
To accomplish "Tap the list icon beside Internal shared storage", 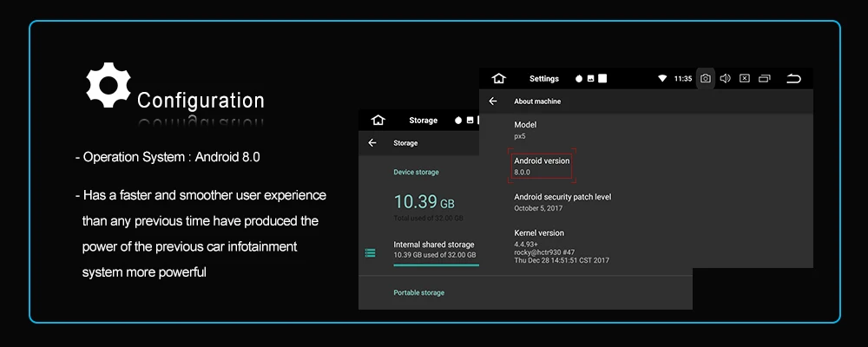I will (371, 253).
